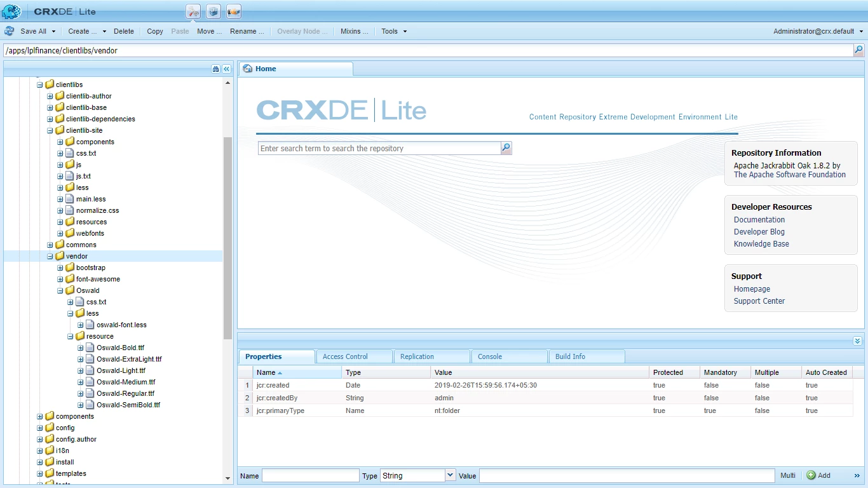Click the property Value input field
Viewport: 868px width, 488px height.
pos(627,475)
